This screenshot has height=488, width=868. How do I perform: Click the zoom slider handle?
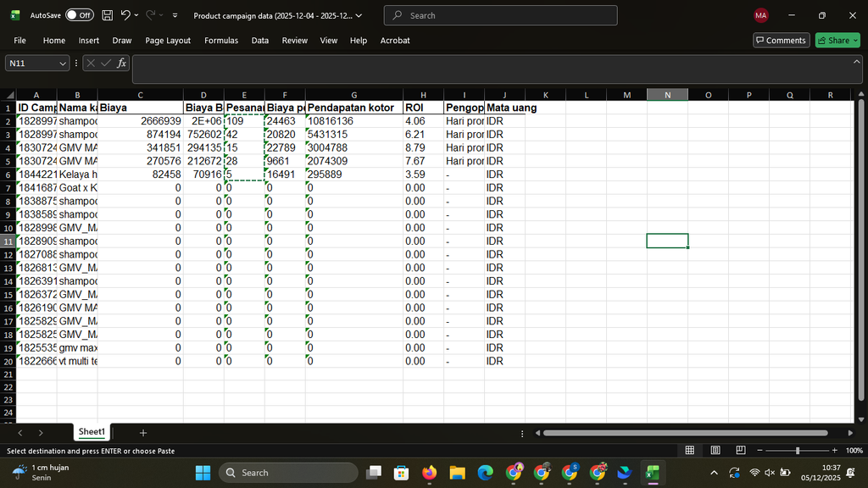(797, 451)
